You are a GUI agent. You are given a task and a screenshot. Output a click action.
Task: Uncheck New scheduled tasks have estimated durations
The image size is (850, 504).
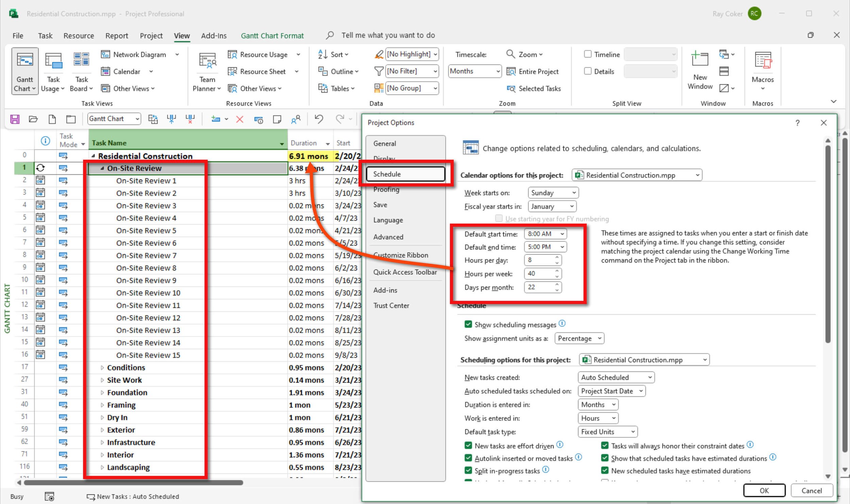point(605,471)
